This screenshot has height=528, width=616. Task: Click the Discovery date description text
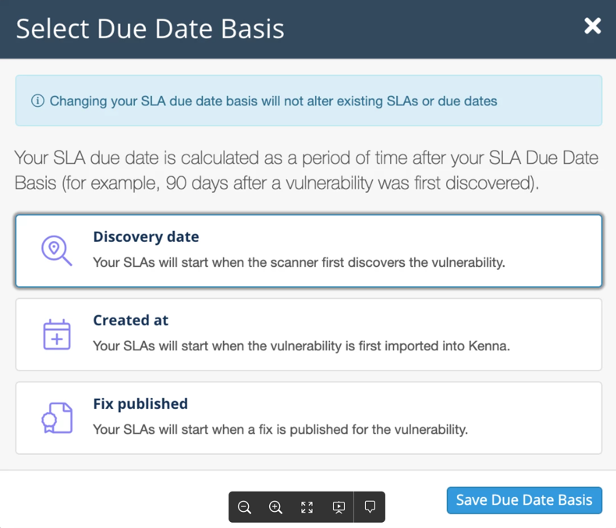coord(298,262)
